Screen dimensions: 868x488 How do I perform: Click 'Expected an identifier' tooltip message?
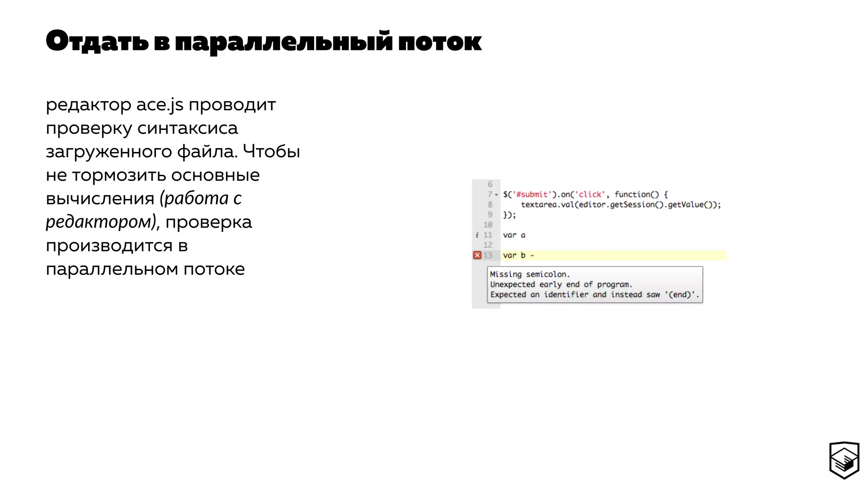click(x=595, y=294)
